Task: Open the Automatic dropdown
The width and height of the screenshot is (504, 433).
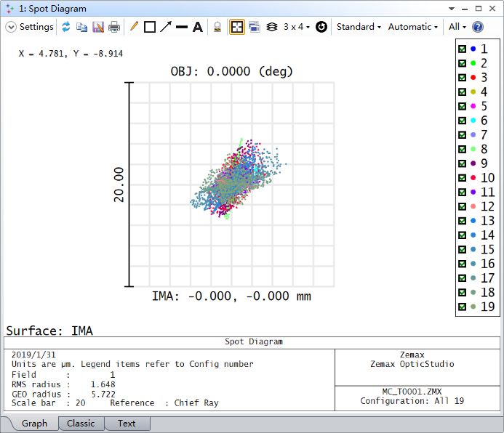Action: click(413, 27)
